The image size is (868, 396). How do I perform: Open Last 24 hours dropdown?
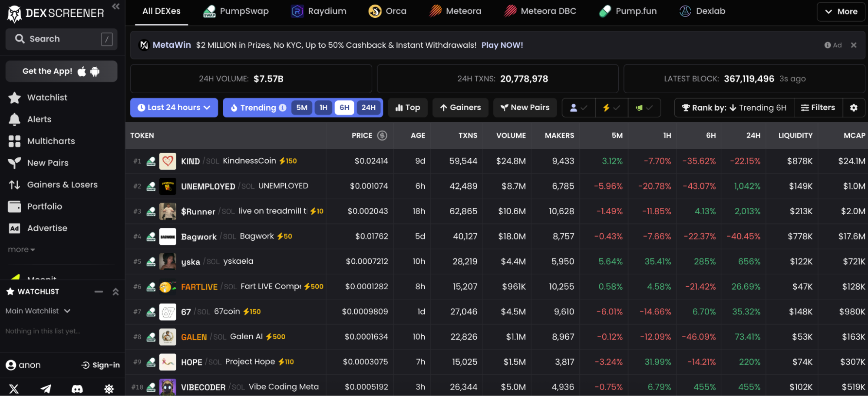coord(174,108)
